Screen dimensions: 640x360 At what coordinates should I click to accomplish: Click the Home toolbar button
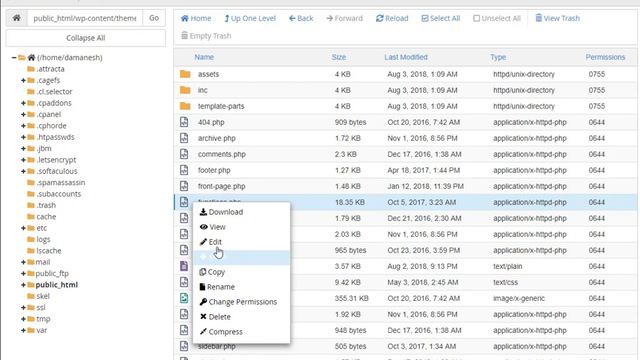(x=196, y=18)
